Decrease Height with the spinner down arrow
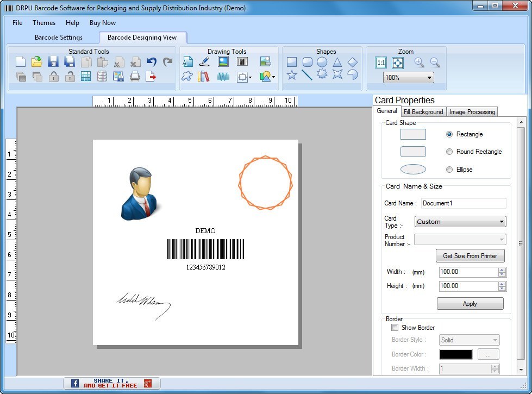 click(502, 289)
